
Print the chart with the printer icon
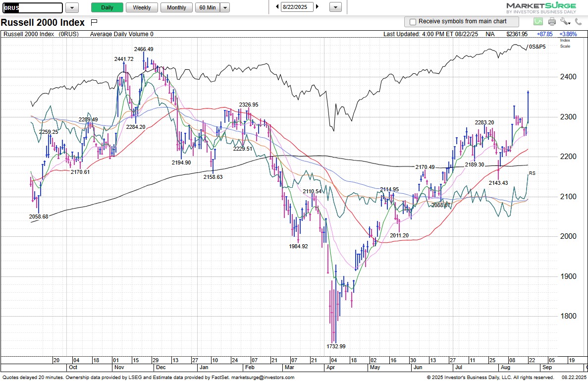[x=552, y=22]
